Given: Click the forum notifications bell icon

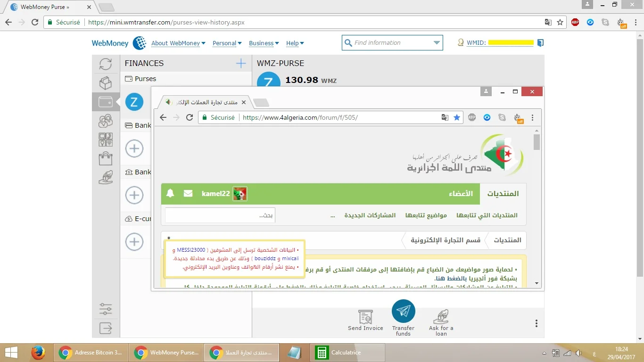Looking at the screenshot, I should (x=170, y=193).
